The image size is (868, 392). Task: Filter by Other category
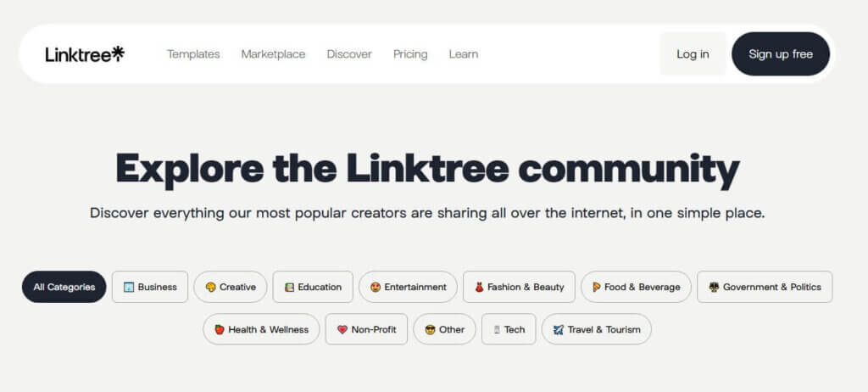click(444, 329)
